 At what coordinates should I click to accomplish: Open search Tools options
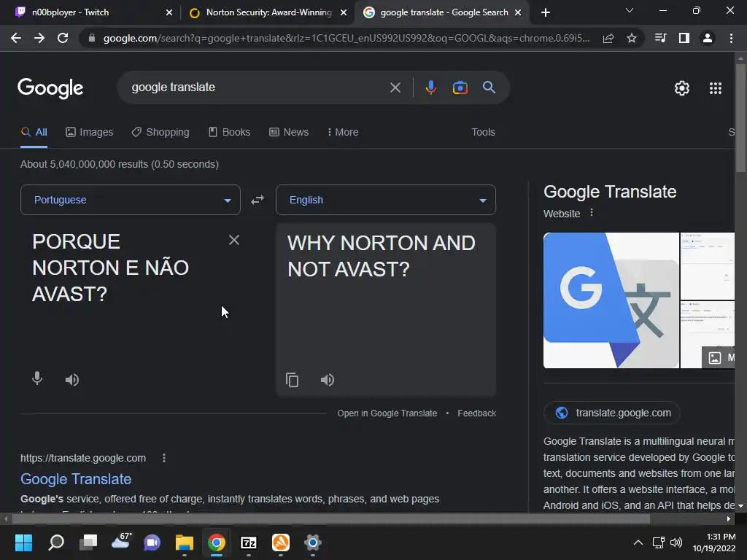[x=483, y=133]
